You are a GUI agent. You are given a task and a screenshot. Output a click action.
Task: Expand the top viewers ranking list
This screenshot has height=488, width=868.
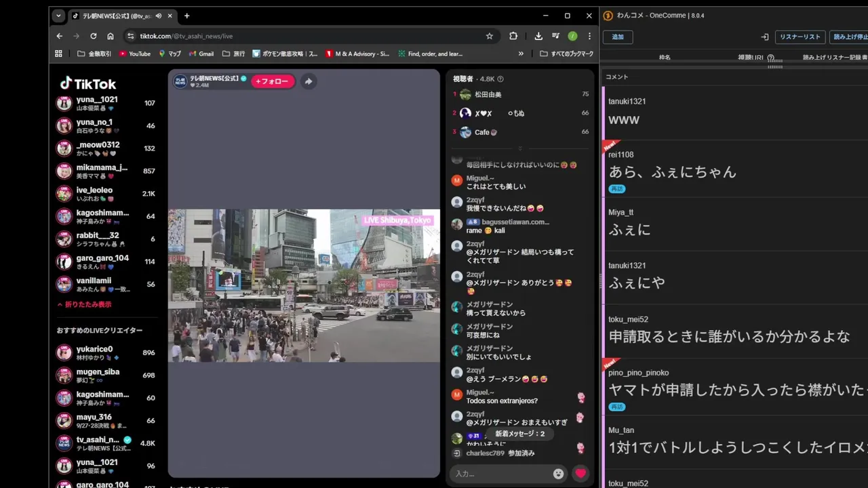[520, 148]
